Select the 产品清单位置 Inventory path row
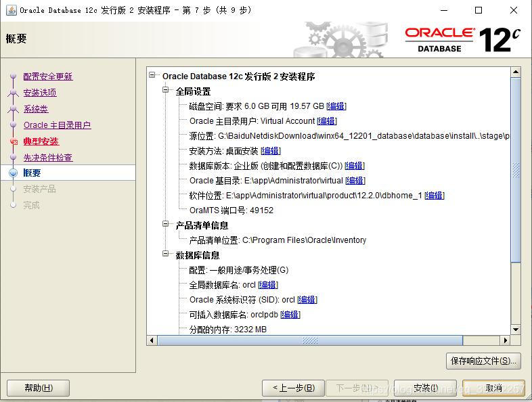 pyautogui.click(x=278, y=240)
